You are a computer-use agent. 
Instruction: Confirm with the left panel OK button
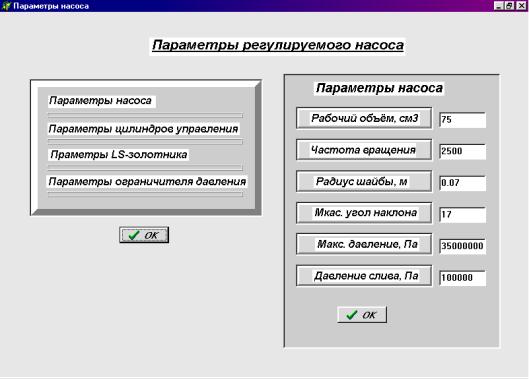tap(144, 235)
